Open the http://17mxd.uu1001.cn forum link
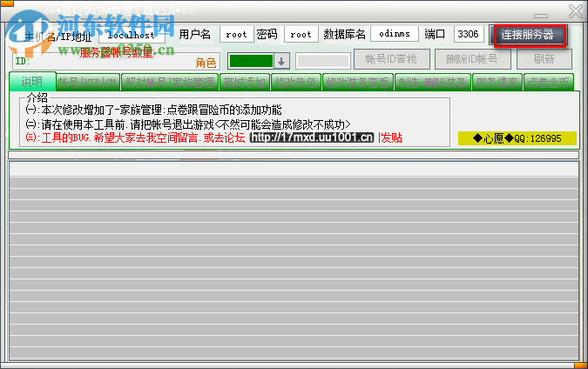 [x=312, y=138]
